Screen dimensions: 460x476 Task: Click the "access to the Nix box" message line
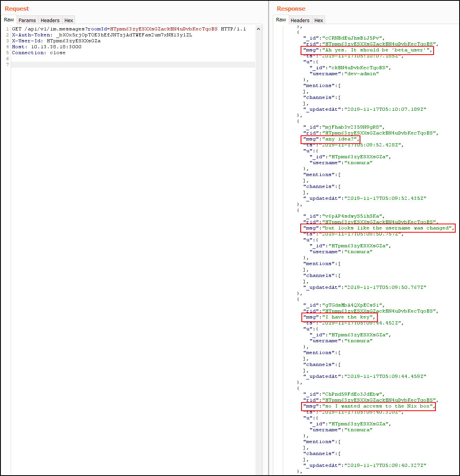[x=368, y=406]
